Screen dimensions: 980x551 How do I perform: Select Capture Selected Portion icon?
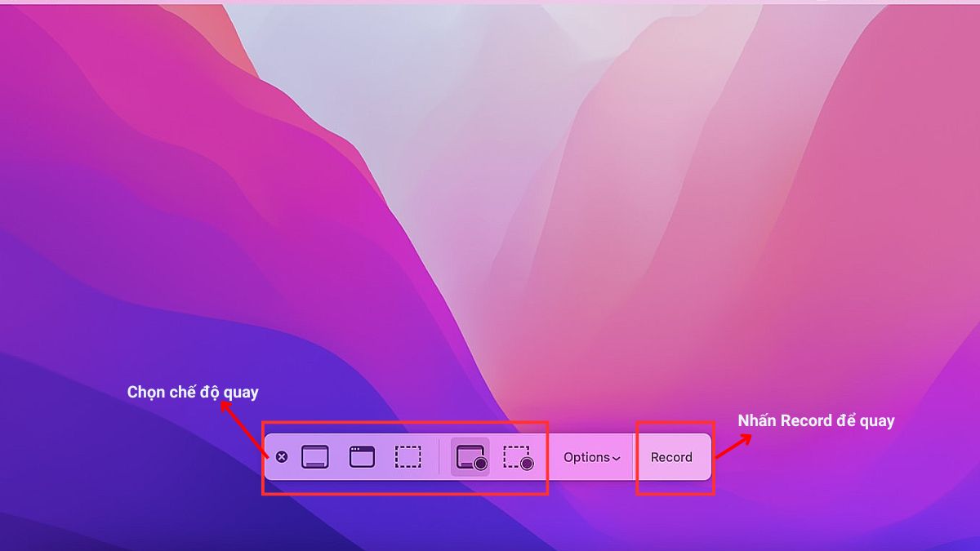point(408,457)
